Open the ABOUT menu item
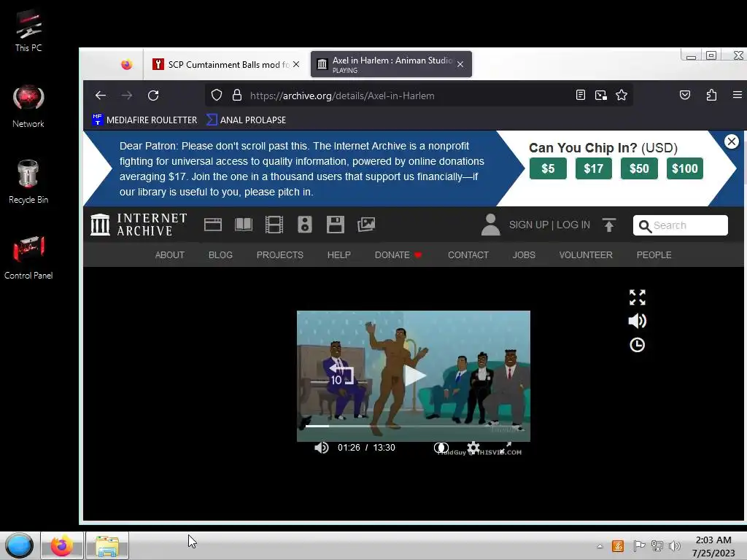Viewport: 747px width, 560px height. tap(169, 254)
